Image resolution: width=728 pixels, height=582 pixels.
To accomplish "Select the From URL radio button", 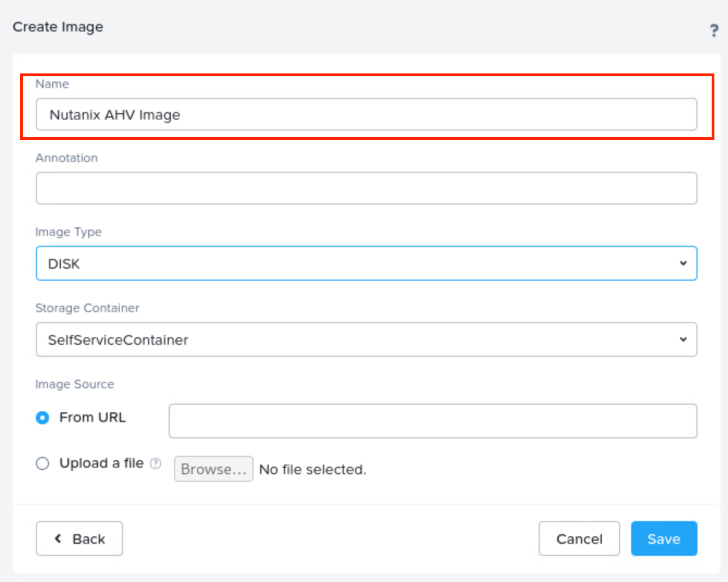I will coord(42,418).
